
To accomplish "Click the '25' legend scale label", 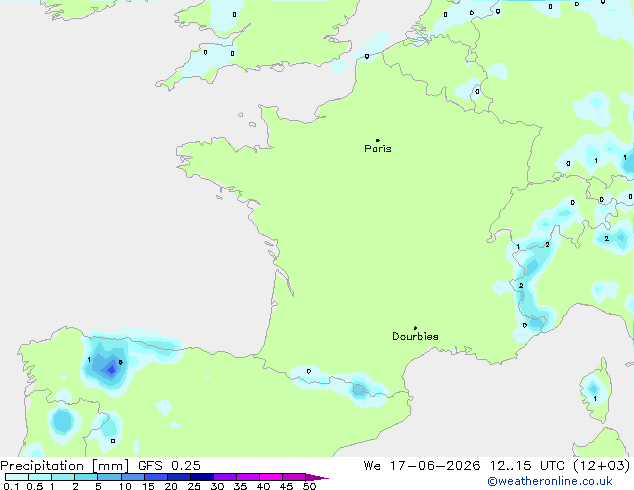I will pos(194,486).
